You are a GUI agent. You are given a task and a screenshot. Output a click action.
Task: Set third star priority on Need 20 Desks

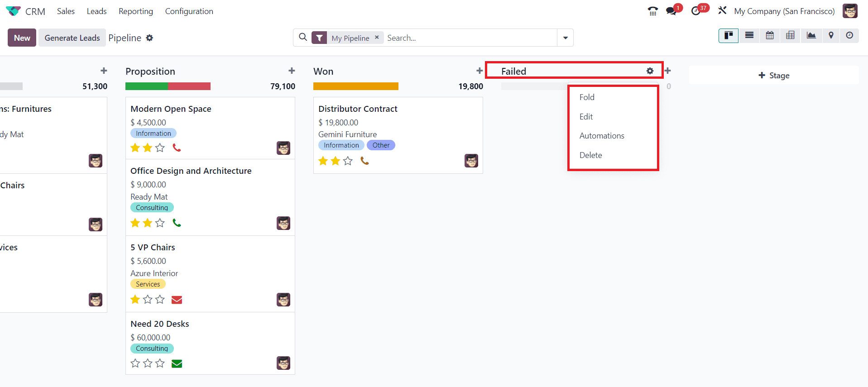pyautogui.click(x=160, y=363)
